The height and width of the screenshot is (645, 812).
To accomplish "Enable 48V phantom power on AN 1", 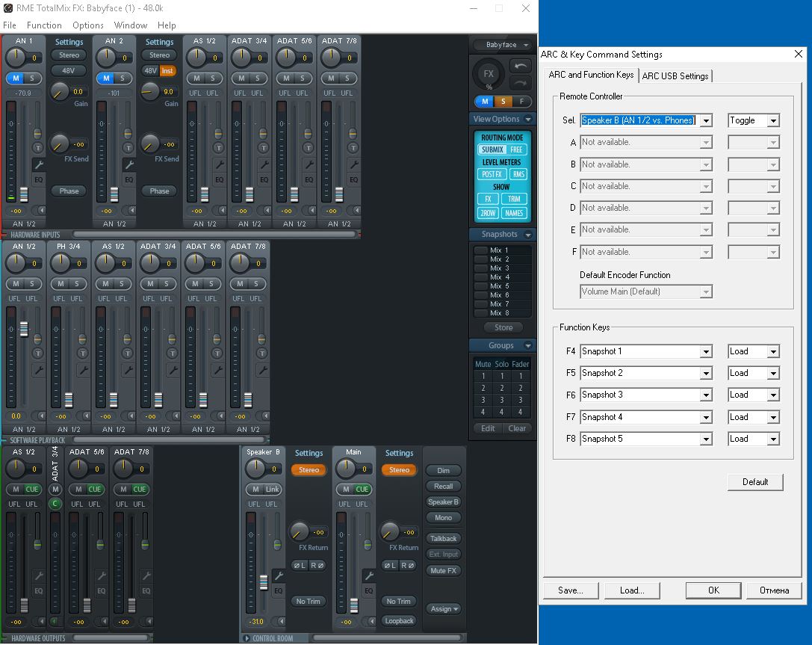I will [69, 70].
